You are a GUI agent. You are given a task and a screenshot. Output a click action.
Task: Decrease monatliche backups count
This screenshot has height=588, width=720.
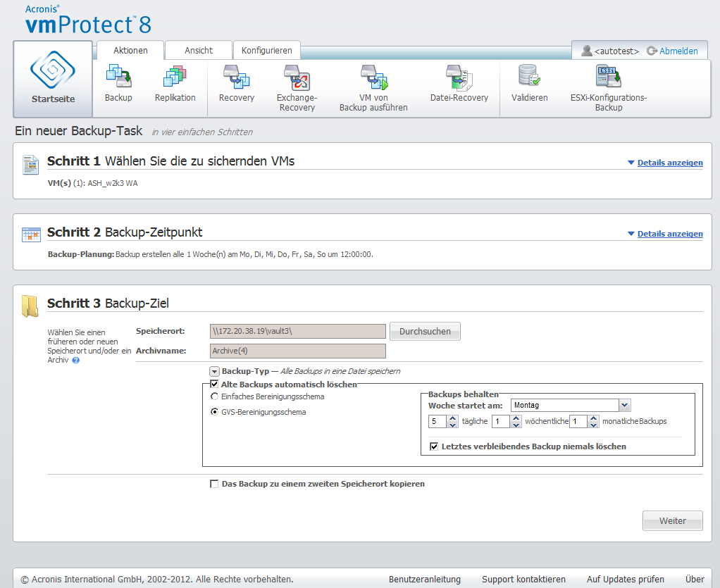(594, 425)
